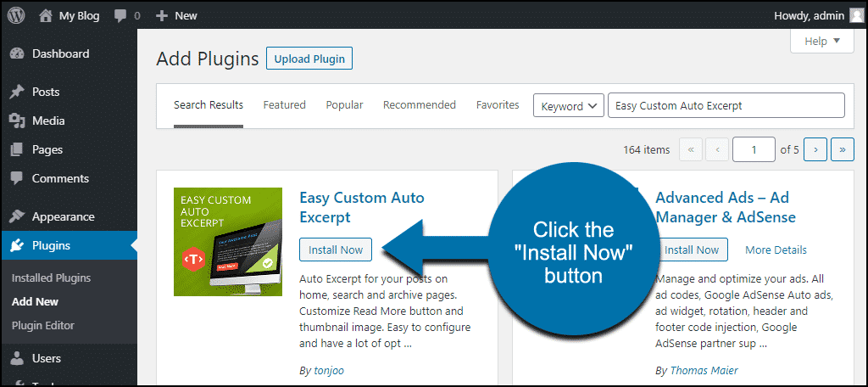Switch to the Search Results tab
Image resolution: width=868 pixels, height=387 pixels.
coord(209,105)
